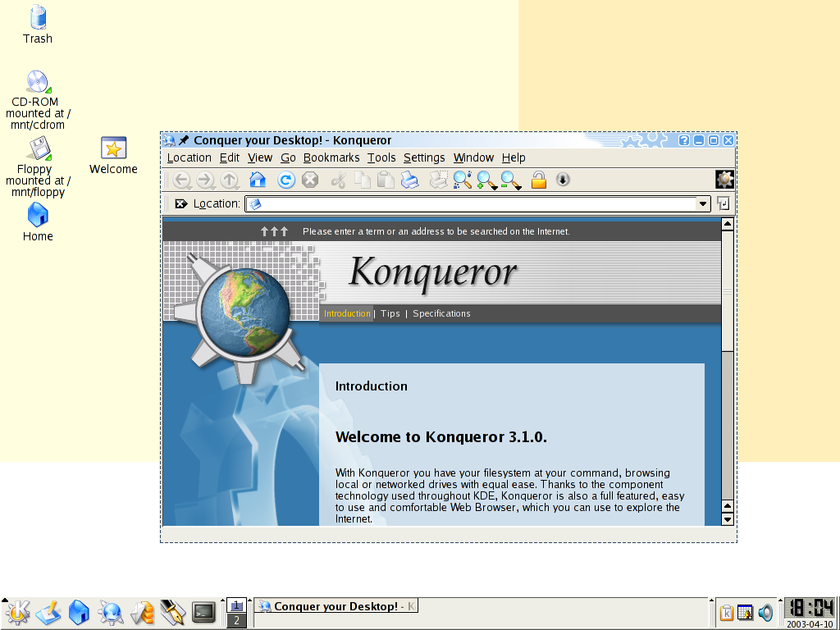This screenshot has height=630, width=840.
Task: Go up one directory with Up arrow
Action: (x=230, y=180)
